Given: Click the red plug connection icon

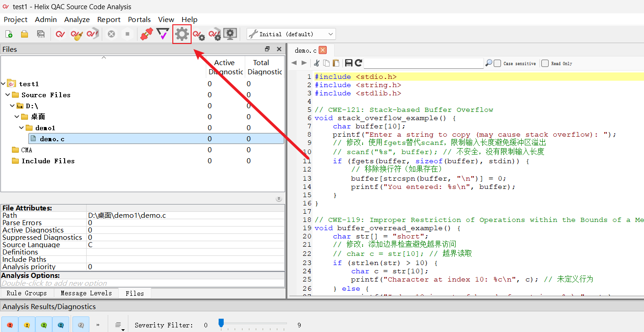Looking at the screenshot, I should 146,34.
